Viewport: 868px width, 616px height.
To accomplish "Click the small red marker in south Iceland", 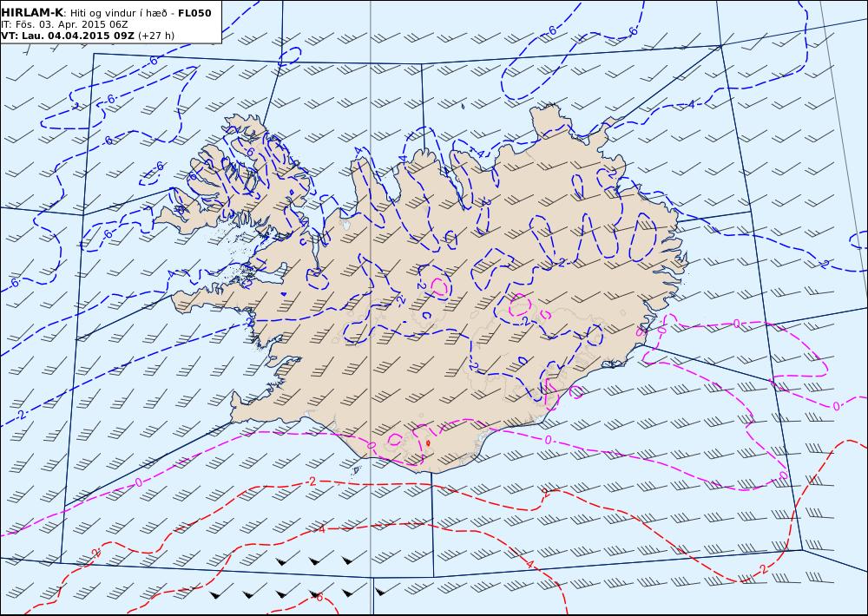I will (x=428, y=442).
